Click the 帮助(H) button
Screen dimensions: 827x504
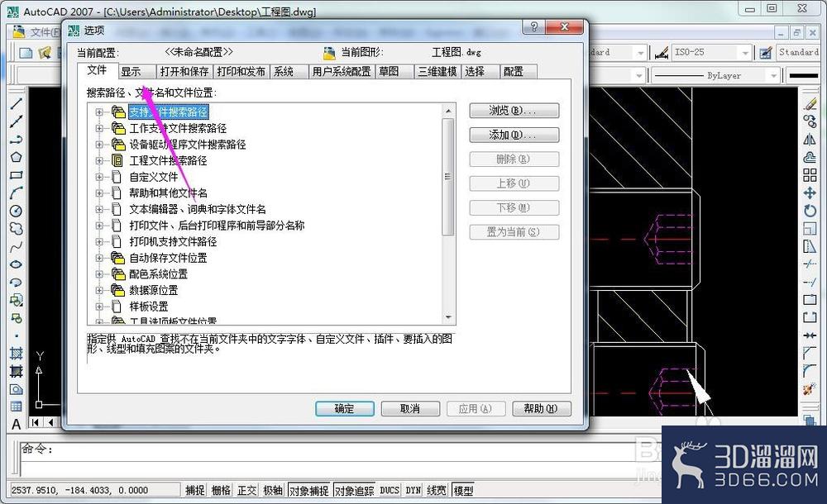click(x=541, y=409)
